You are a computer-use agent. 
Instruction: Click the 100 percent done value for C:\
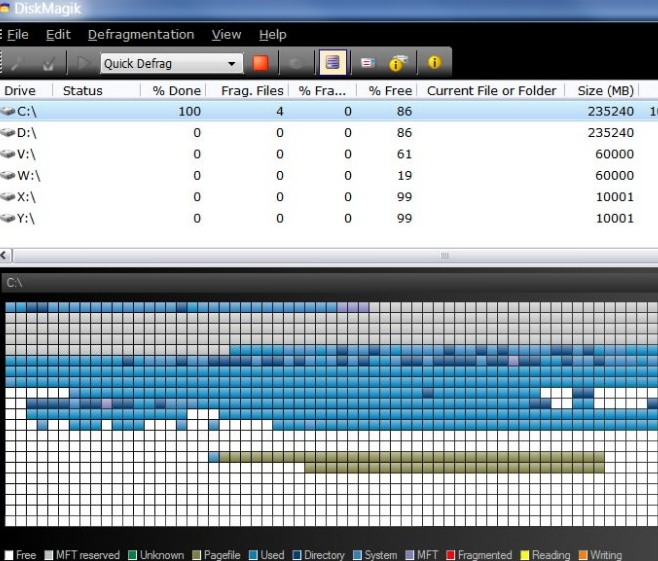pyautogui.click(x=190, y=111)
